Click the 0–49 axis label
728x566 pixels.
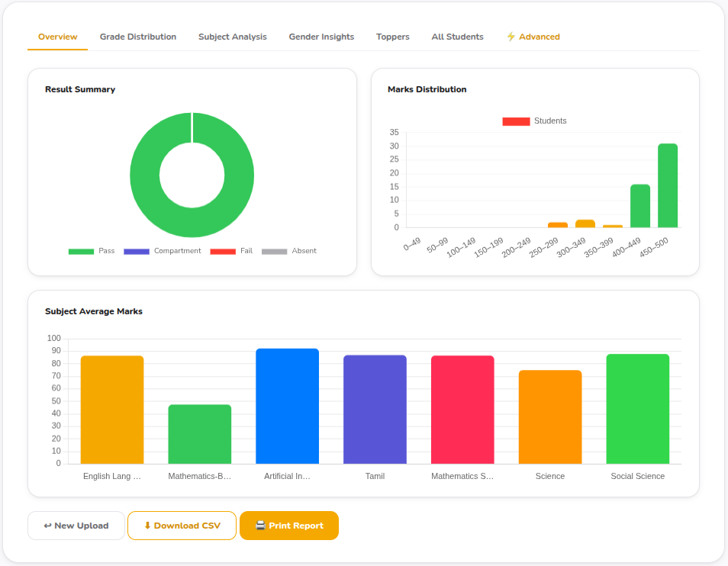coord(412,244)
